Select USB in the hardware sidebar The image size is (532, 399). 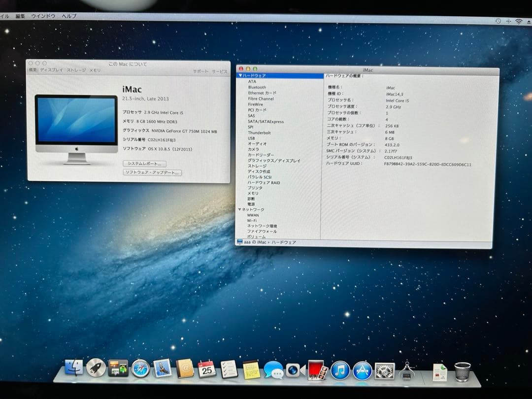pos(251,138)
